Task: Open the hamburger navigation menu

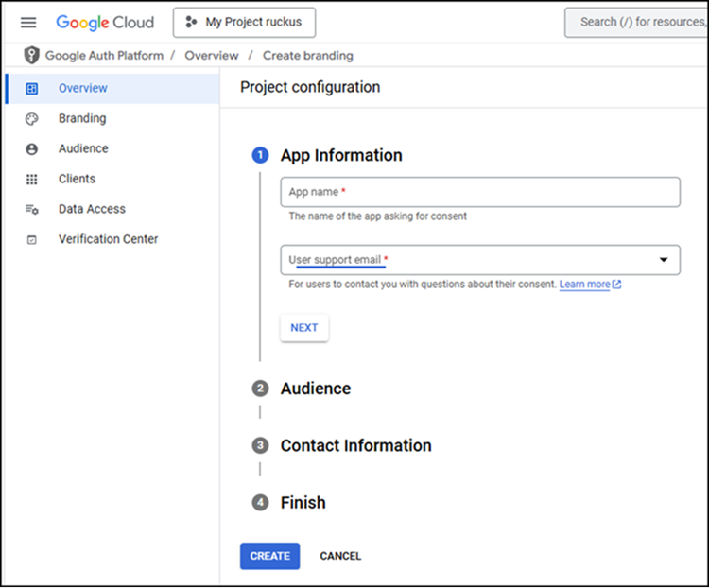Action: pos(28,22)
